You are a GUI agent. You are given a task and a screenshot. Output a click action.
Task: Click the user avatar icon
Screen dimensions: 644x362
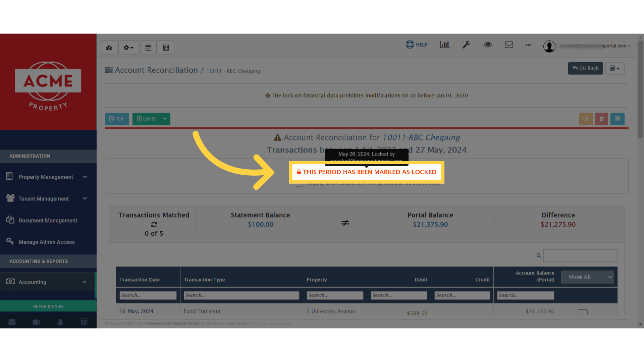[549, 46]
